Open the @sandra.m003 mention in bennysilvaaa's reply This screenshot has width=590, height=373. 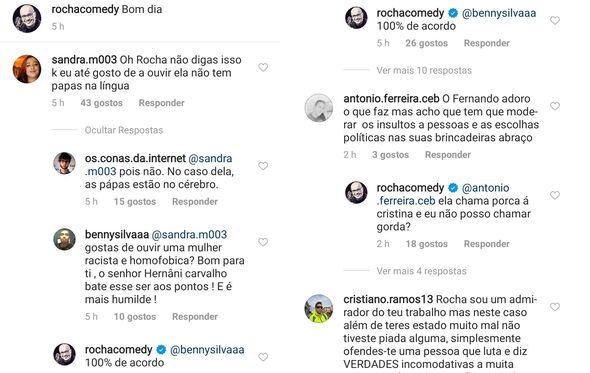[x=189, y=234]
